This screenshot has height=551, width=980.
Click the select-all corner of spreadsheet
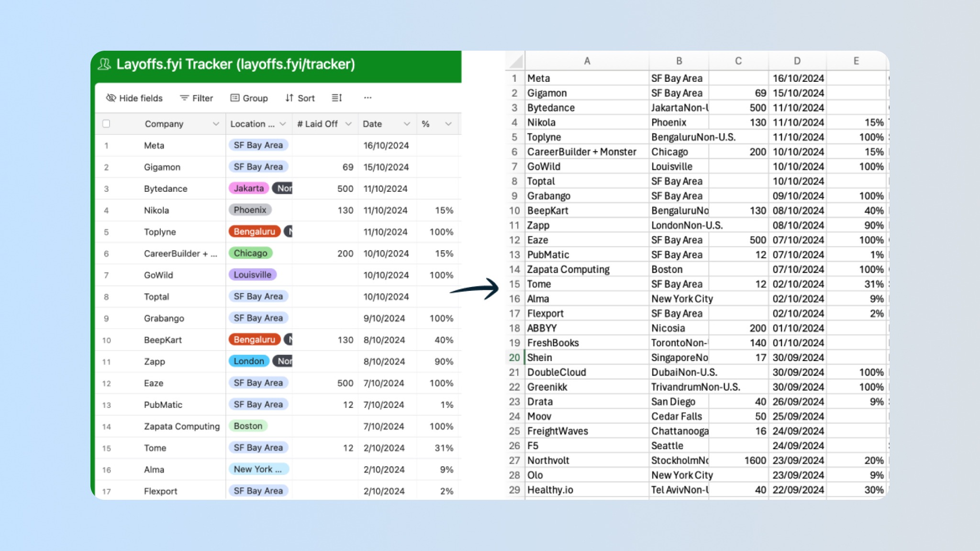pyautogui.click(x=516, y=61)
